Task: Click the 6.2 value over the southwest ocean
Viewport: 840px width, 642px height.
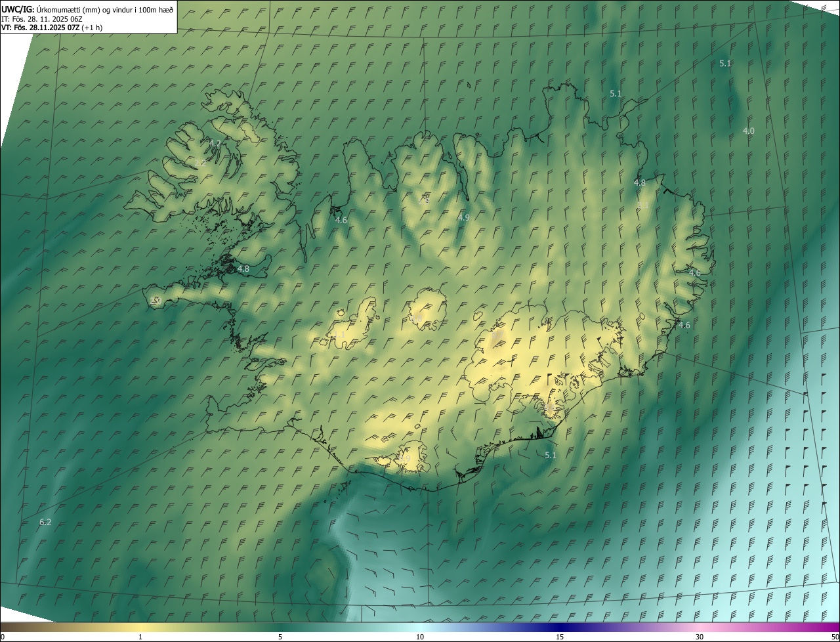Action: 45,522
